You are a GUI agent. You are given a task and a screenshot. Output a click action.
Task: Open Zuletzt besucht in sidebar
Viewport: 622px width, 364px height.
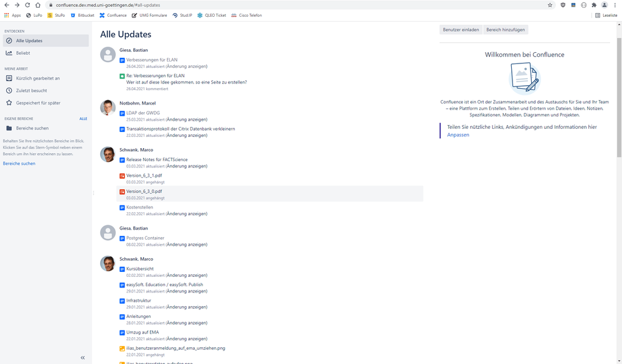pos(45,90)
